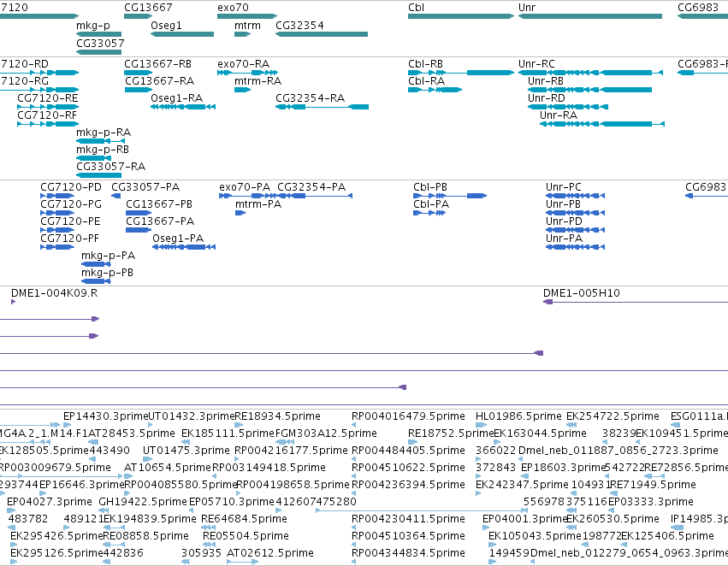Select protein label Unr-PC
The image size is (728, 566).
(563, 187)
